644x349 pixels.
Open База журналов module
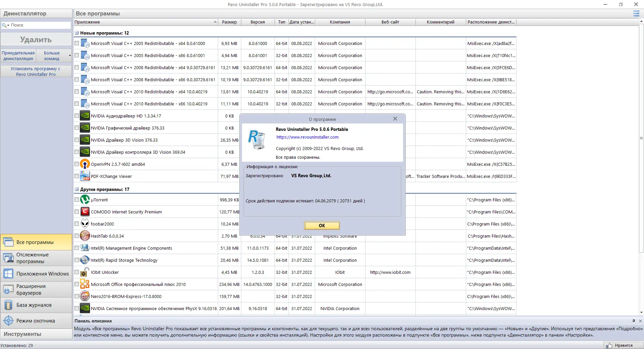tap(36, 305)
